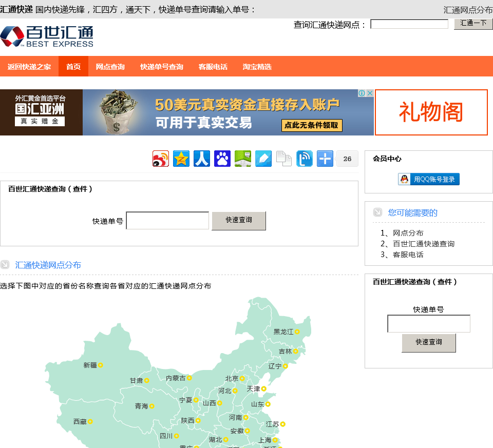The height and width of the screenshot is (448, 493).
Task: Open 客服电话 nav item
Action: point(213,67)
